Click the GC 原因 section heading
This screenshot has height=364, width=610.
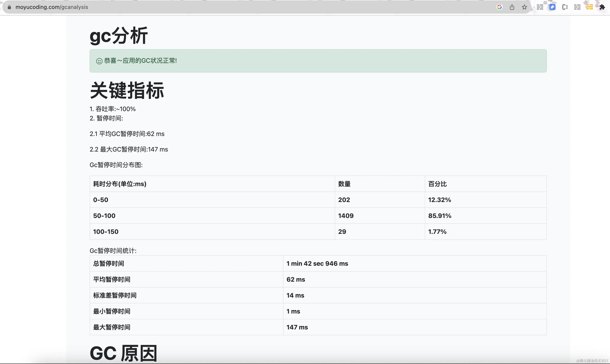tap(123, 353)
